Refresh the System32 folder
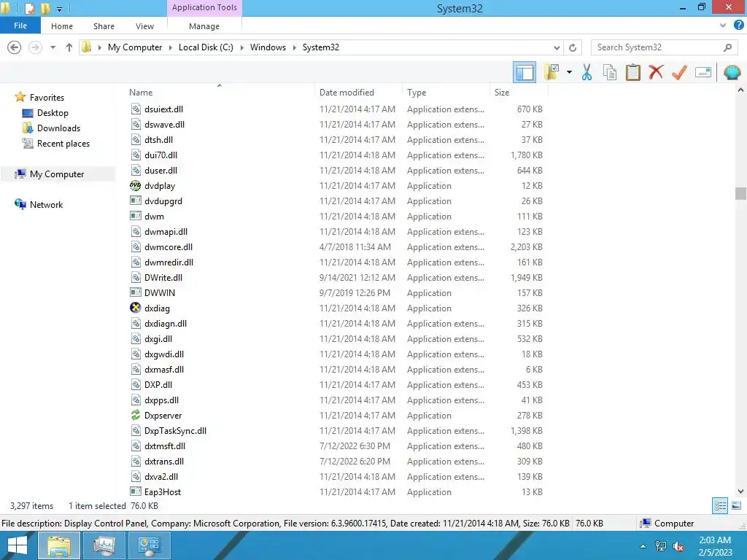The height and width of the screenshot is (560, 747). coord(573,47)
